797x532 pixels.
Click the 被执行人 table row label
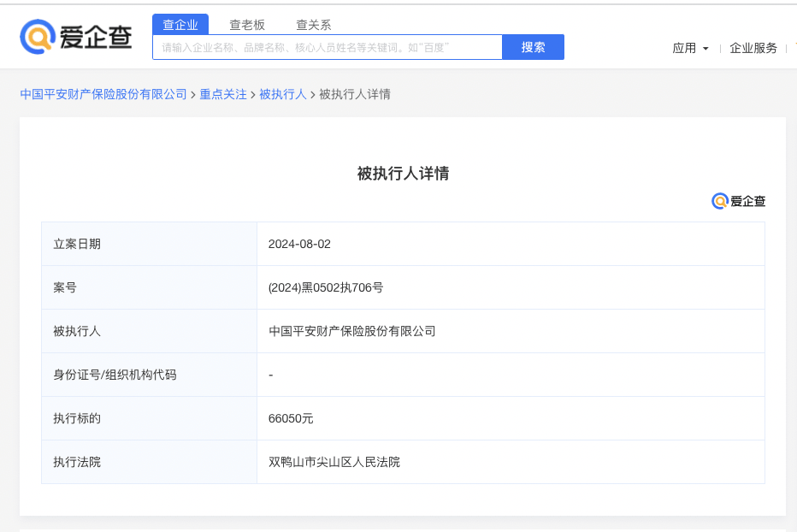[x=77, y=331]
